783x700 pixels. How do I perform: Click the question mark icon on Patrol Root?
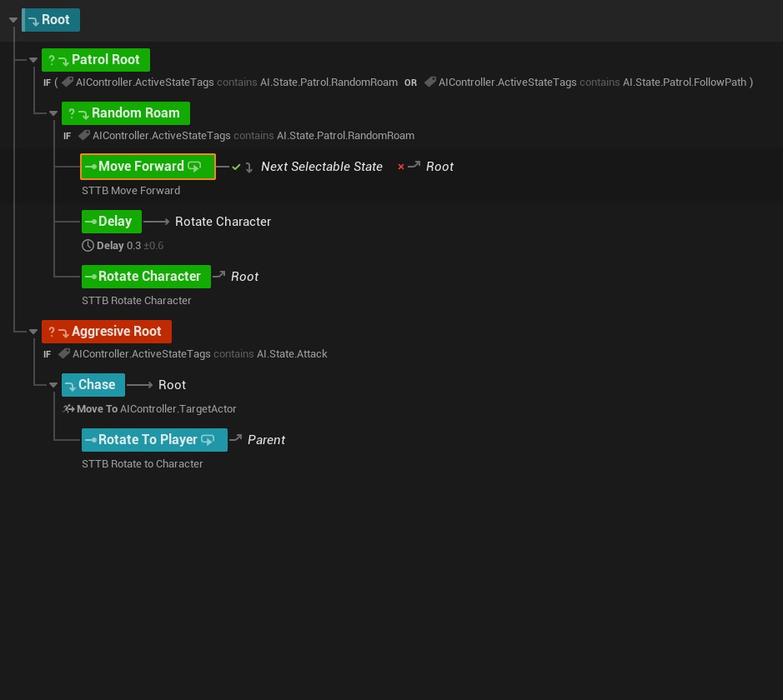pos(52,60)
